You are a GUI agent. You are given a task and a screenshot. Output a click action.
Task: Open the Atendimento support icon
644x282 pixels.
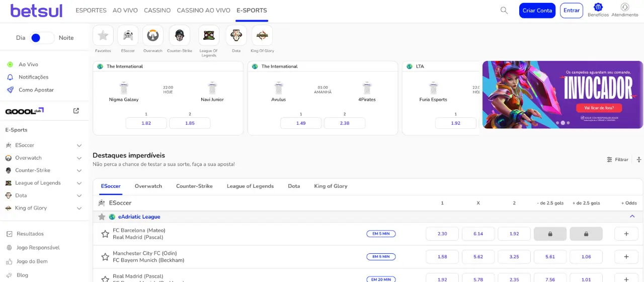point(625,7)
